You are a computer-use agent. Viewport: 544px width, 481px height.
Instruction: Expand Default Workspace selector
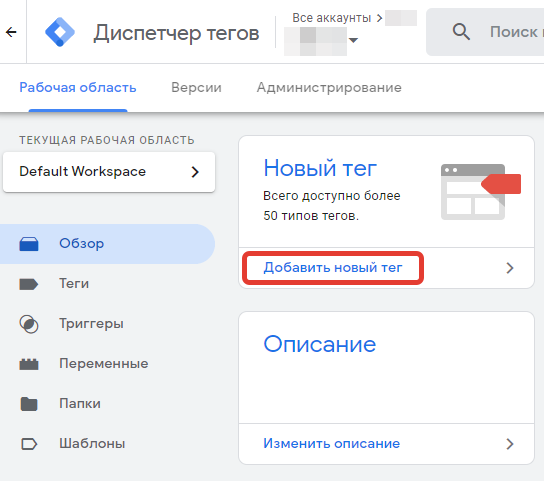tap(109, 172)
